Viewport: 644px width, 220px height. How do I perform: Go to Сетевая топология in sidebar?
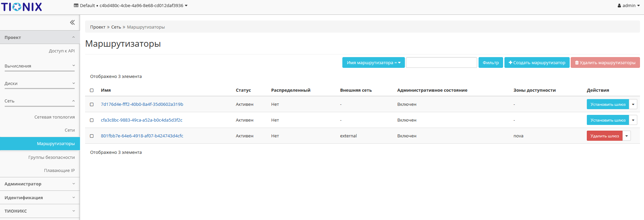pos(54,117)
